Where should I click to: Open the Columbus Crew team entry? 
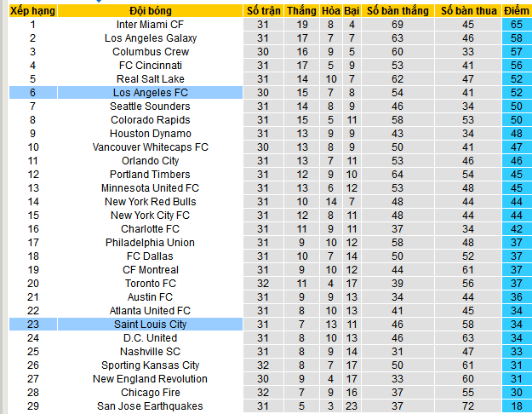tap(151, 52)
